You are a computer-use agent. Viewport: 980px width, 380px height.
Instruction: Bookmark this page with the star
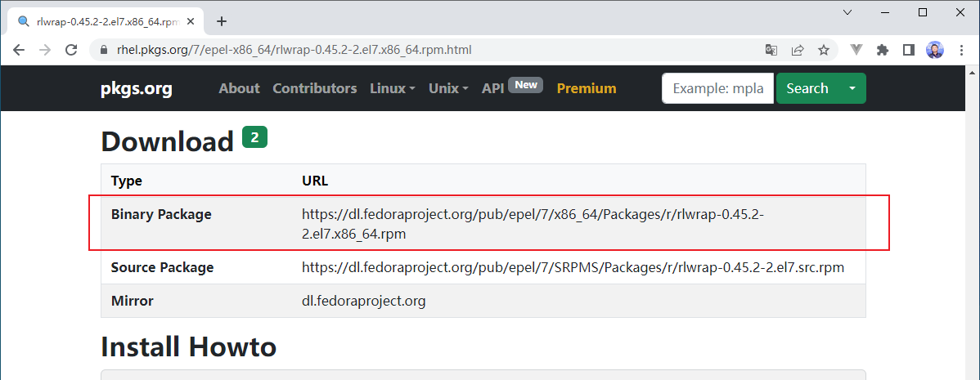point(823,50)
